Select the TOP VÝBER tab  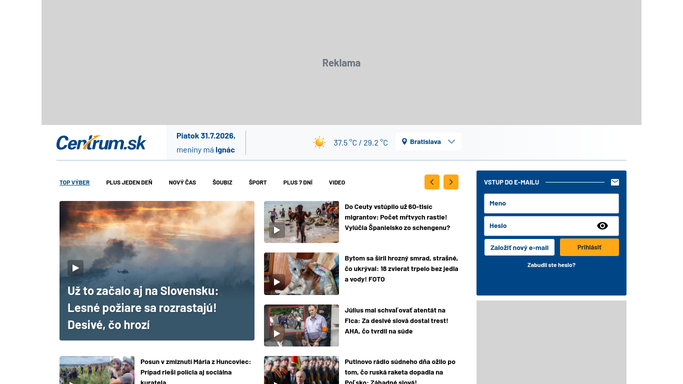pos(74,182)
